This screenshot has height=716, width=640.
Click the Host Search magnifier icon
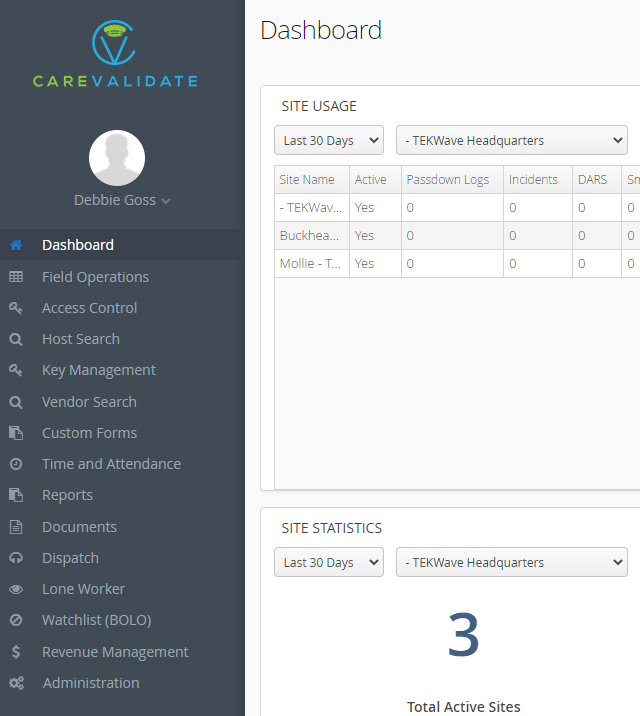click(x=16, y=339)
